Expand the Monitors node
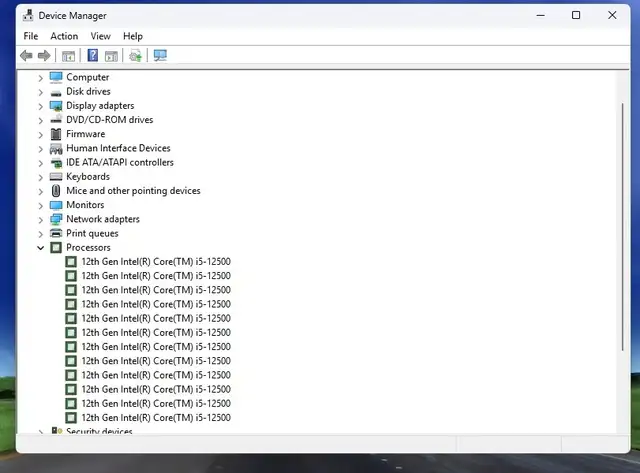Image resolution: width=640 pixels, height=473 pixels. 40,205
